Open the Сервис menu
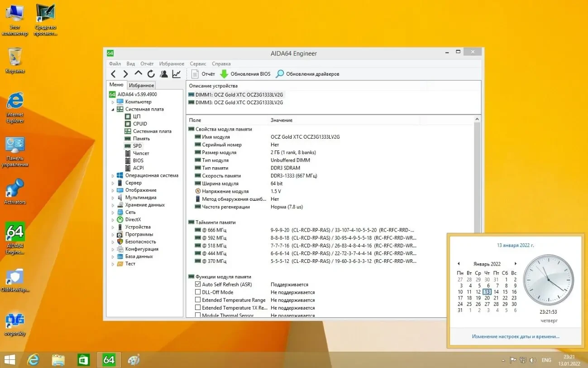588x368 pixels. tap(197, 63)
